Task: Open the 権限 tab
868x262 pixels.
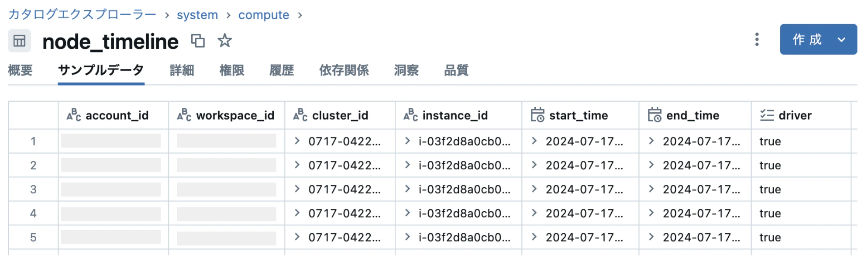Action: click(x=231, y=70)
